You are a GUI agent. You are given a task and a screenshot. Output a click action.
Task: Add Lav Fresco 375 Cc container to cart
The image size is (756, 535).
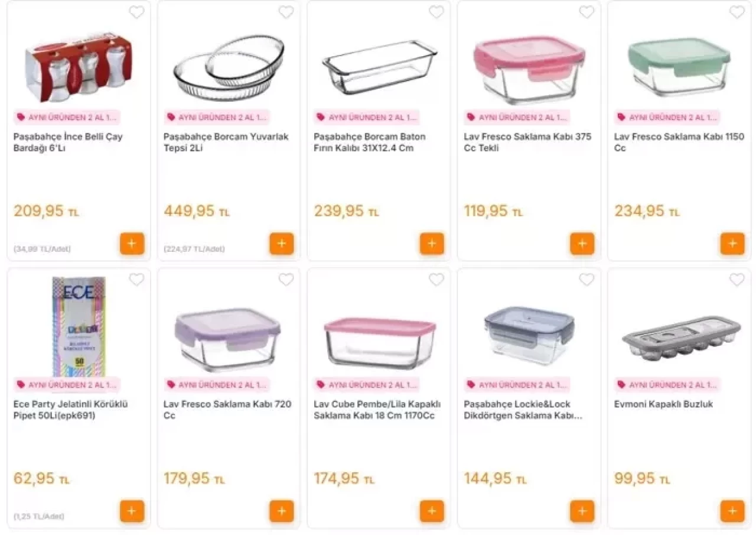click(582, 244)
